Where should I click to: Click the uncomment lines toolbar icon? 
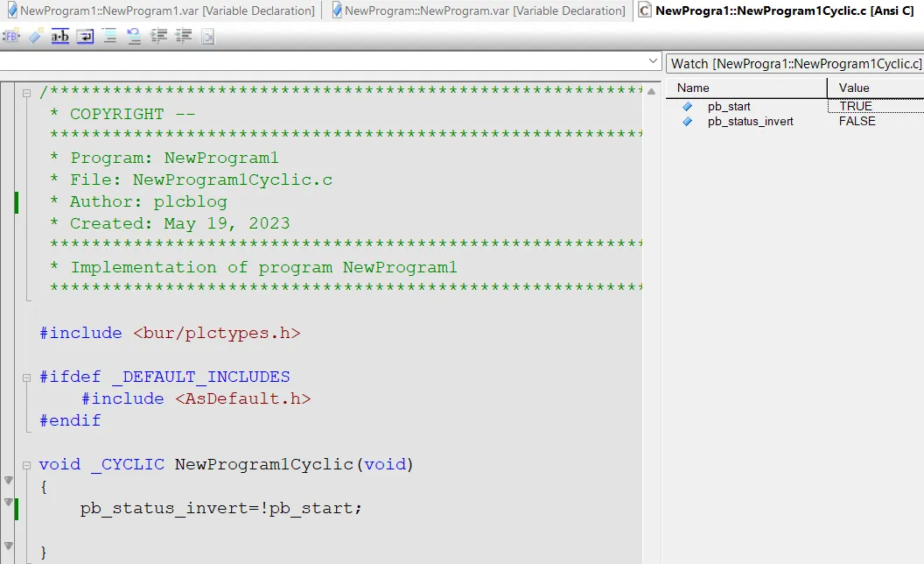click(x=135, y=37)
